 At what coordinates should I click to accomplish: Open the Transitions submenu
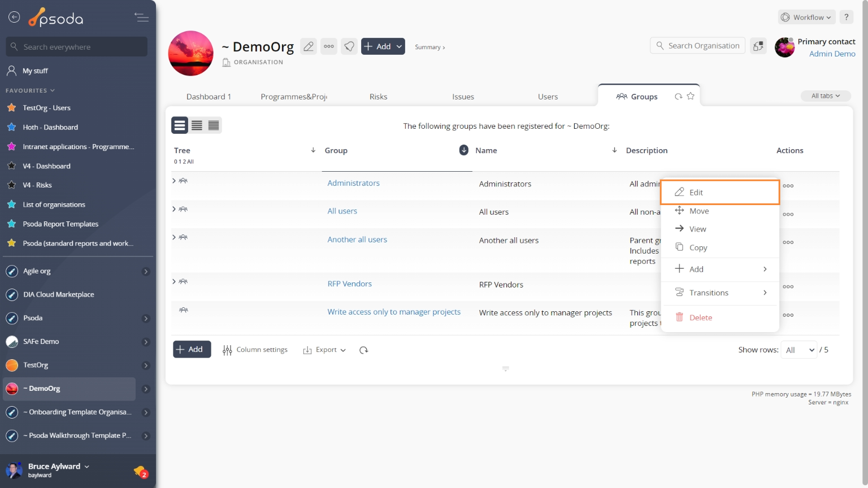(x=720, y=293)
